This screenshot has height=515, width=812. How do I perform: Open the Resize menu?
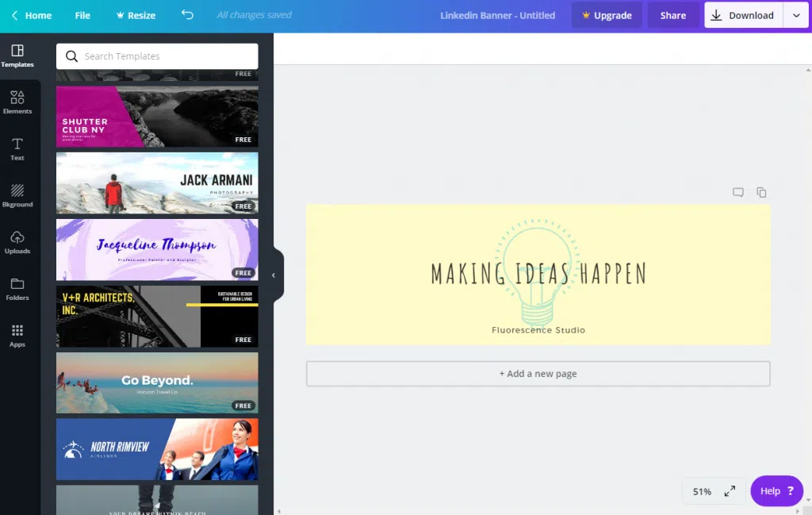[136, 15]
